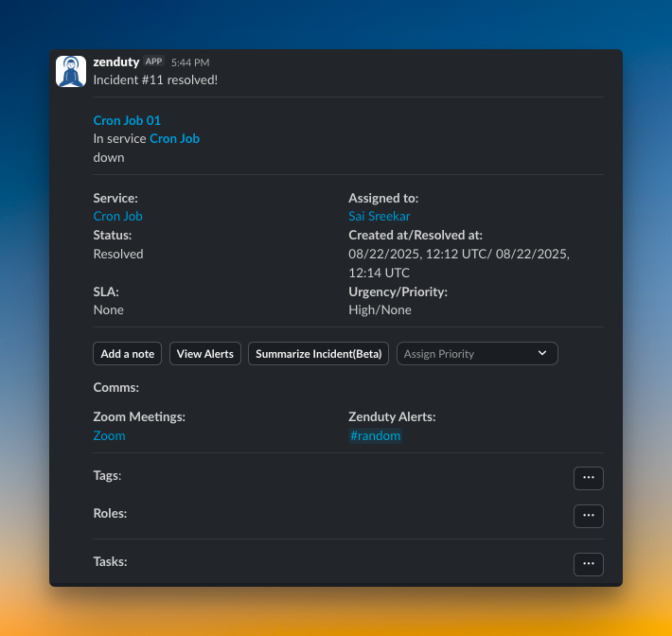
Task: Open the Roles overflow menu button
Action: [589, 516]
